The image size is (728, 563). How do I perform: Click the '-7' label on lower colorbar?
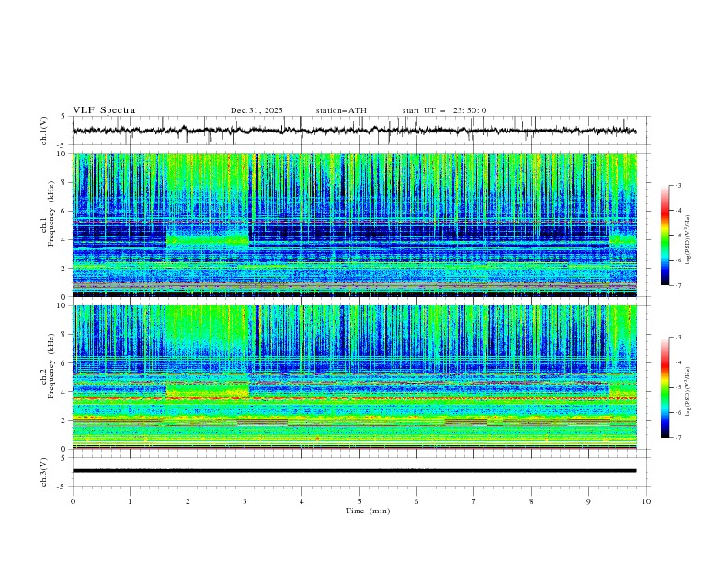(x=677, y=438)
